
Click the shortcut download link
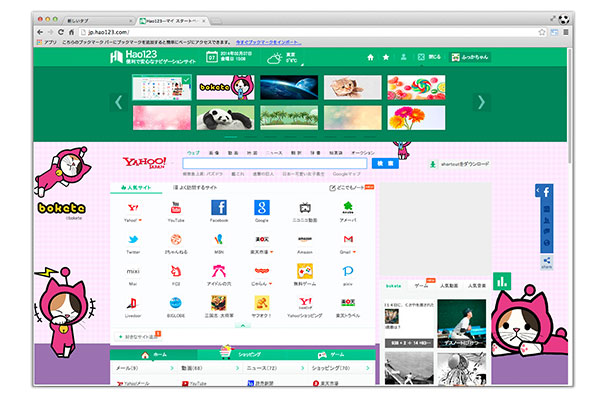[x=460, y=164]
